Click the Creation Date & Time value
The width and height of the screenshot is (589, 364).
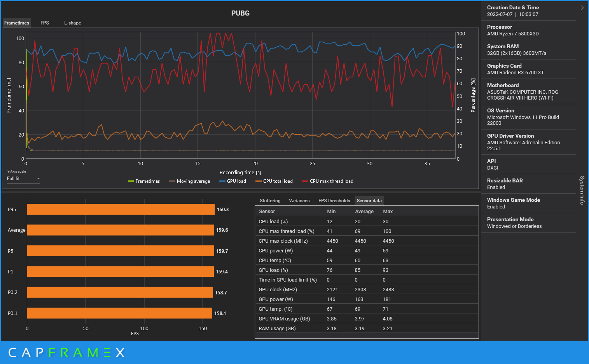point(512,14)
